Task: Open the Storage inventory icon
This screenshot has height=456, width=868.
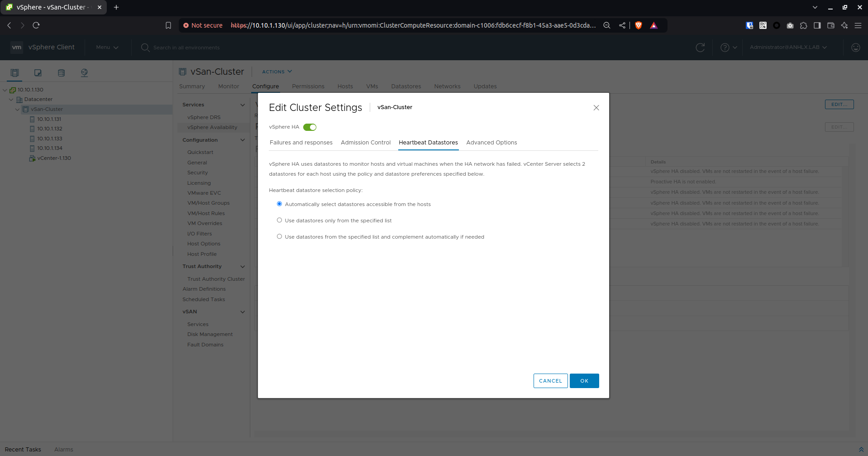Action: point(61,72)
